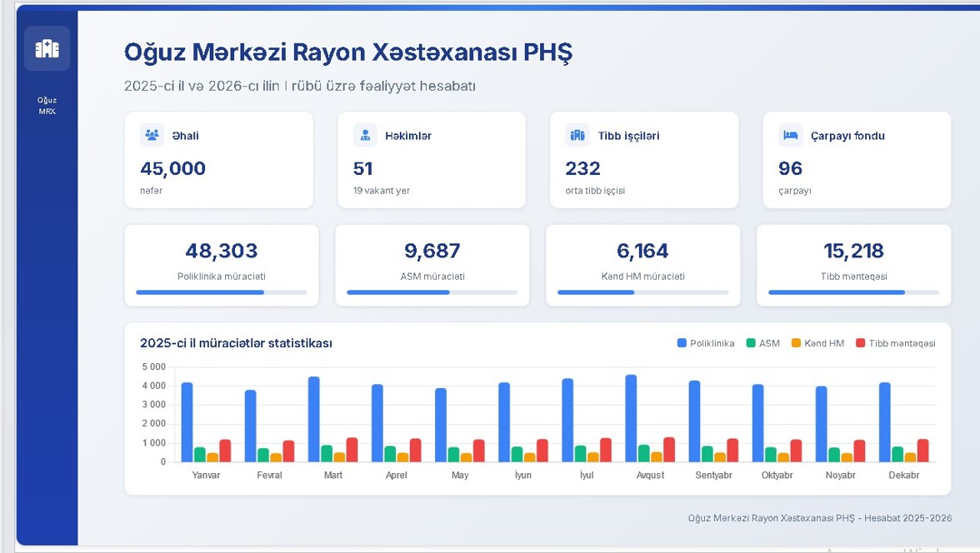Click the blue Poliklinika bar for Avqust
Image resolution: width=980 pixels, height=553 pixels.
pos(632,418)
